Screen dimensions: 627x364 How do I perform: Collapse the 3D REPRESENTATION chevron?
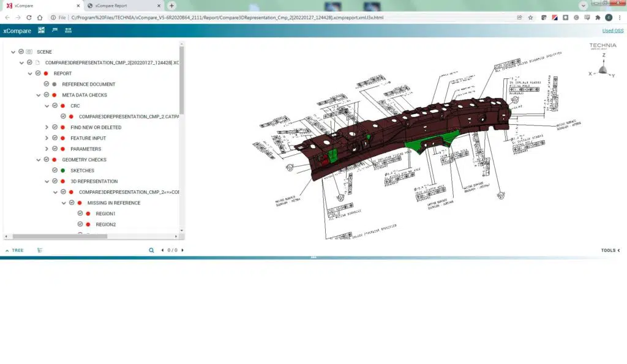pyautogui.click(x=47, y=182)
